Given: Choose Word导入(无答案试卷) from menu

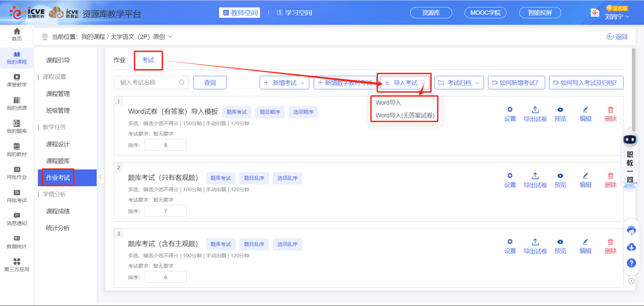Looking at the screenshot, I should point(405,115).
